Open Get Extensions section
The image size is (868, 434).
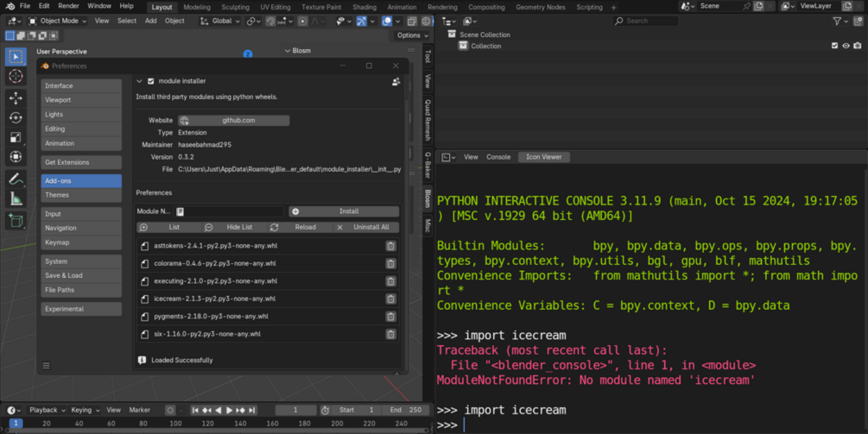click(x=81, y=162)
